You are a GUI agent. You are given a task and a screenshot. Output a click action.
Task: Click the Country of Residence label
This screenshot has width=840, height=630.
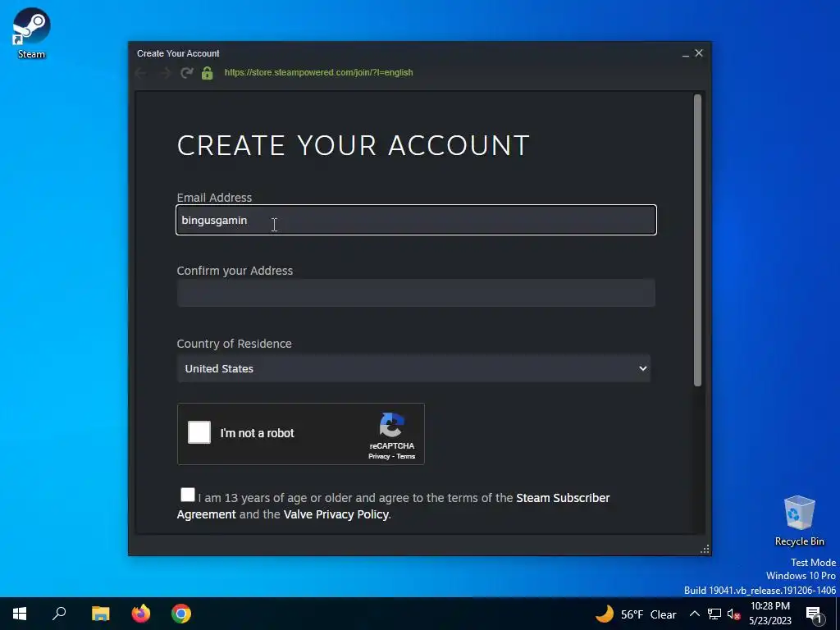coord(234,344)
